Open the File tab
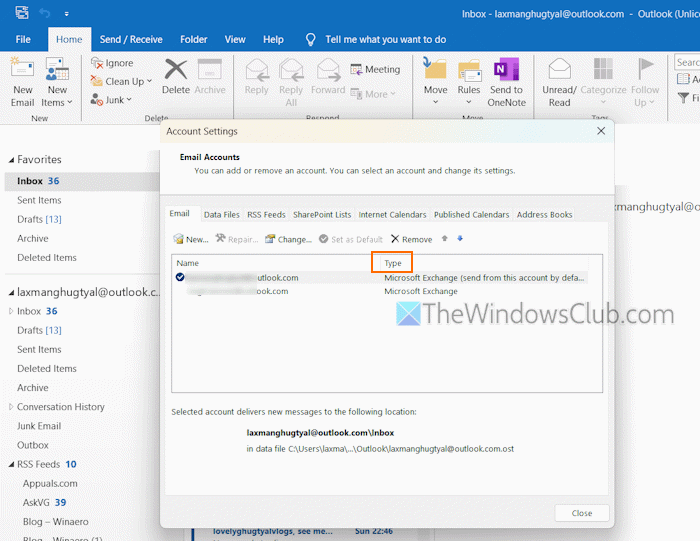The image size is (700, 541). (23, 39)
